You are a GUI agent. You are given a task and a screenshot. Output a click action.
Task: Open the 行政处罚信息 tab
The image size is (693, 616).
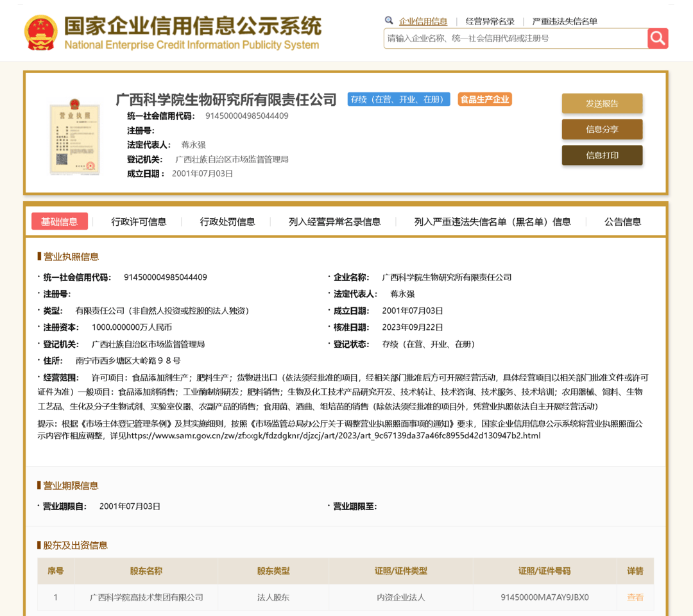coord(226,221)
